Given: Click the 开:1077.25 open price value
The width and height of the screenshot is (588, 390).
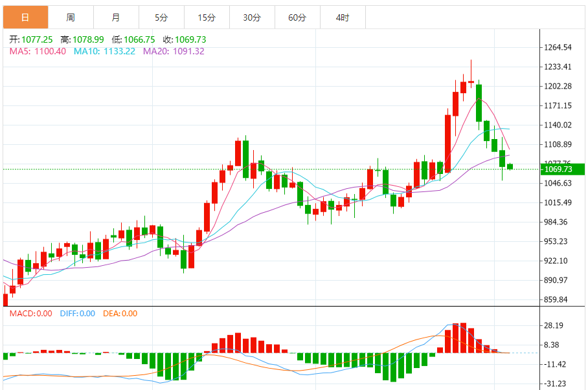Looking at the screenshot, I should [31, 39].
